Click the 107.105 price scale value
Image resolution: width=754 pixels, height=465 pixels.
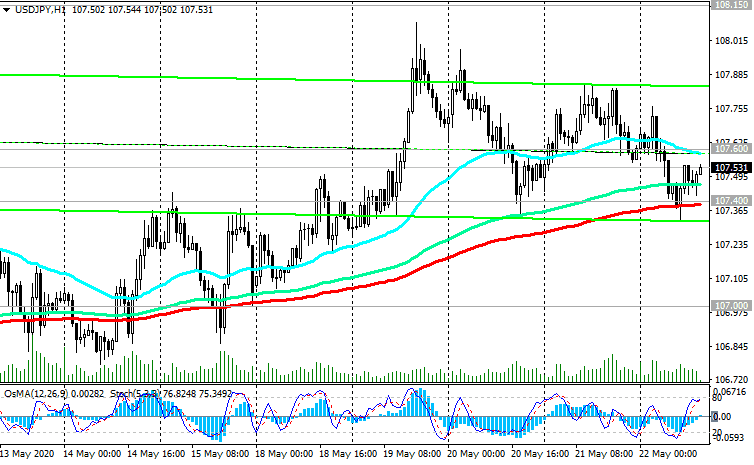731,278
